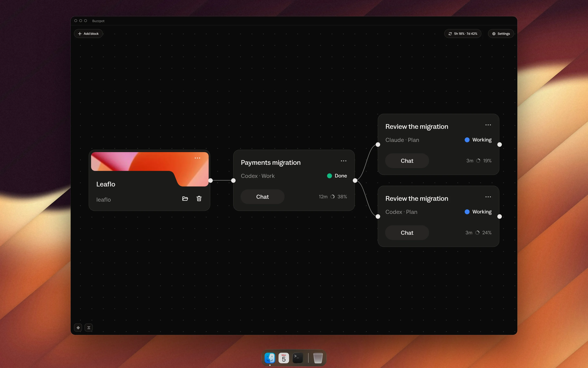
Task: Click the "Codex · Work" label
Action: [257, 176]
